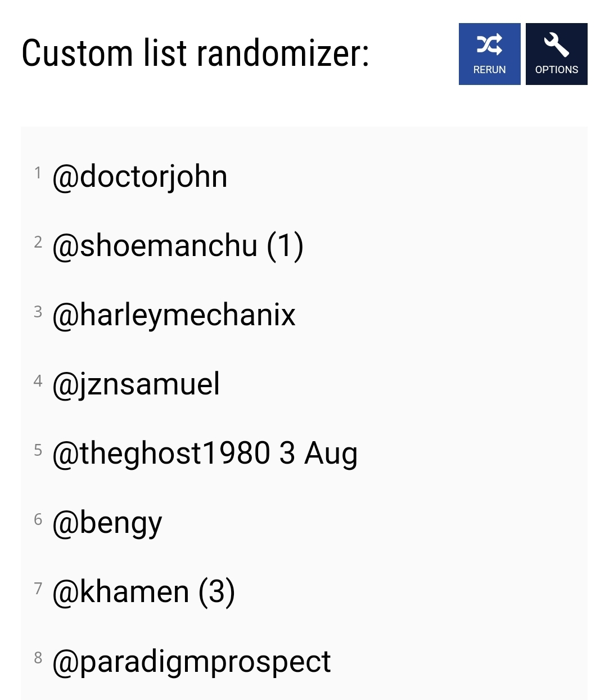The height and width of the screenshot is (700, 600).
Task: Click the OPTIONS button label
Action: pyautogui.click(x=557, y=70)
